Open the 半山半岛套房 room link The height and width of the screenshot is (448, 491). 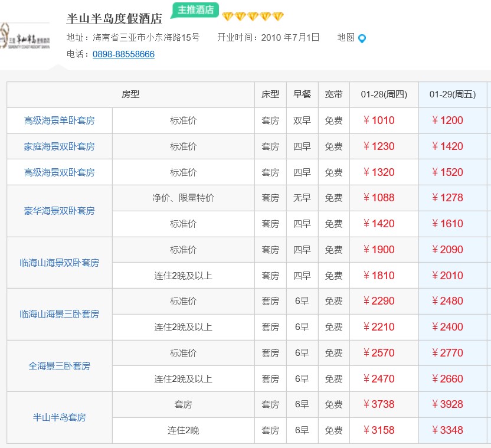[x=59, y=417]
